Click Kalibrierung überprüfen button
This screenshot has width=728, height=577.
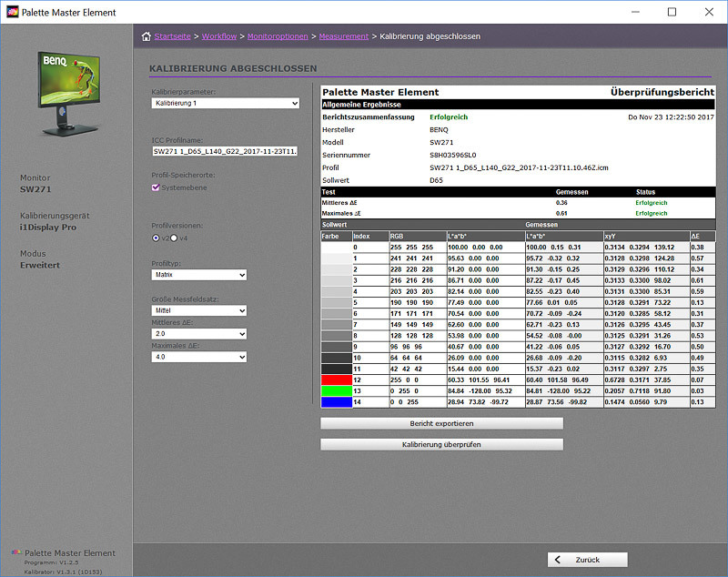441,444
